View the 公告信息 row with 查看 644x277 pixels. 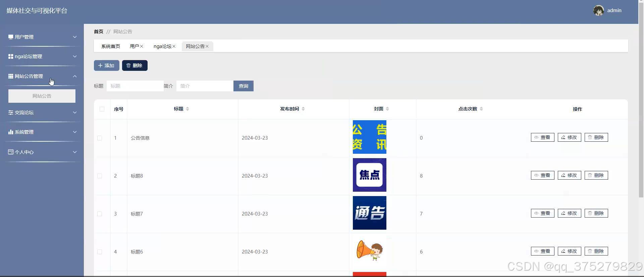pos(542,137)
